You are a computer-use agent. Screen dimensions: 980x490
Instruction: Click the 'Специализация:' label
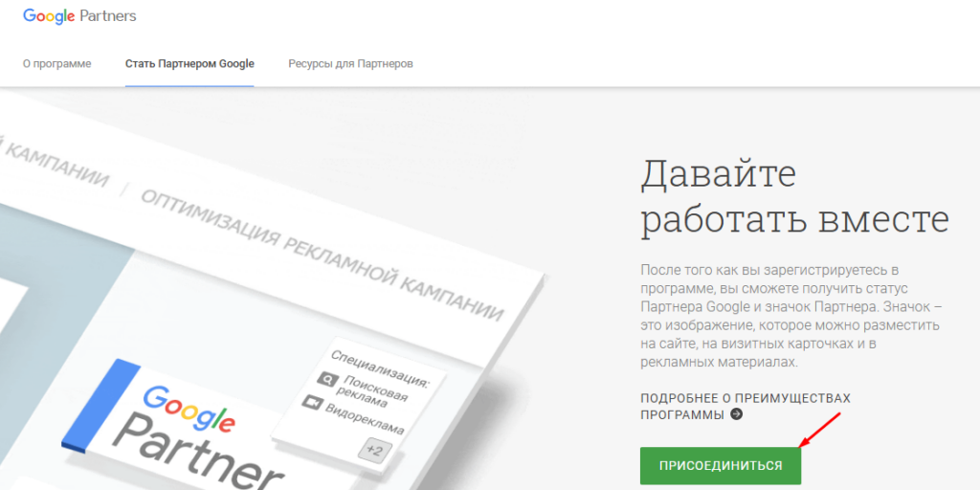click(379, 368)
